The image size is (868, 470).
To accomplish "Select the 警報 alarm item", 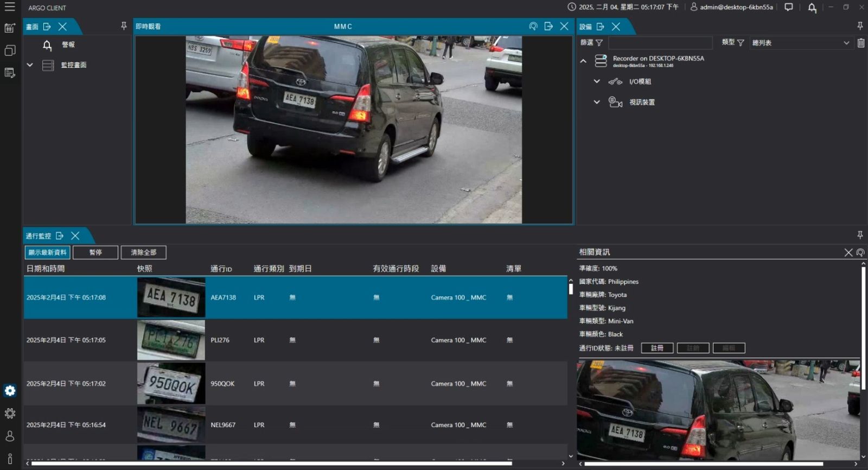I will (68, 45).
